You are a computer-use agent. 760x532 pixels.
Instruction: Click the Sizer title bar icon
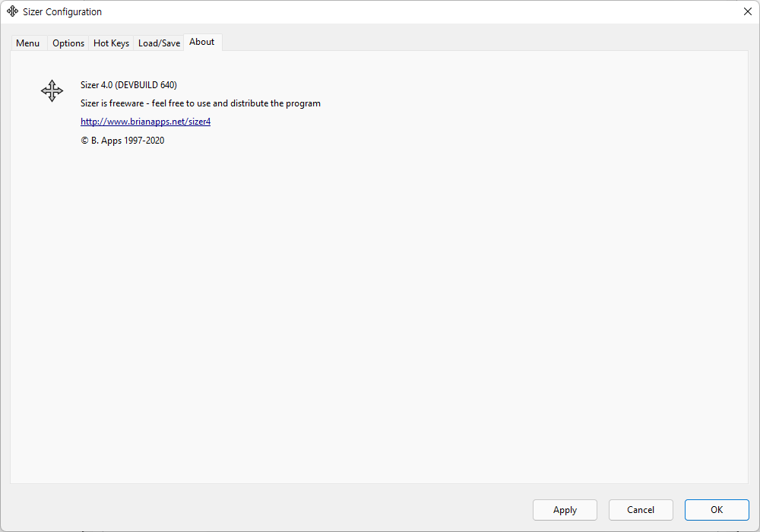(x=13, y=11)
